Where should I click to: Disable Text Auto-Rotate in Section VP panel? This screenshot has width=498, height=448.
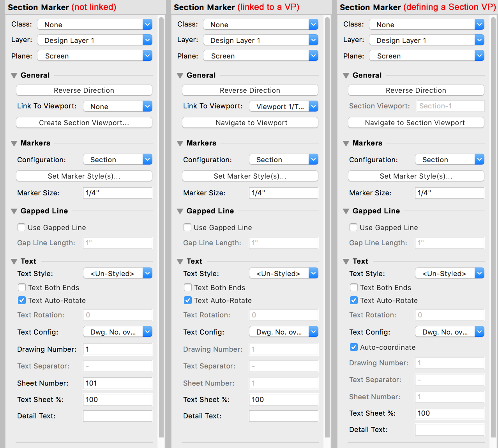354,300
